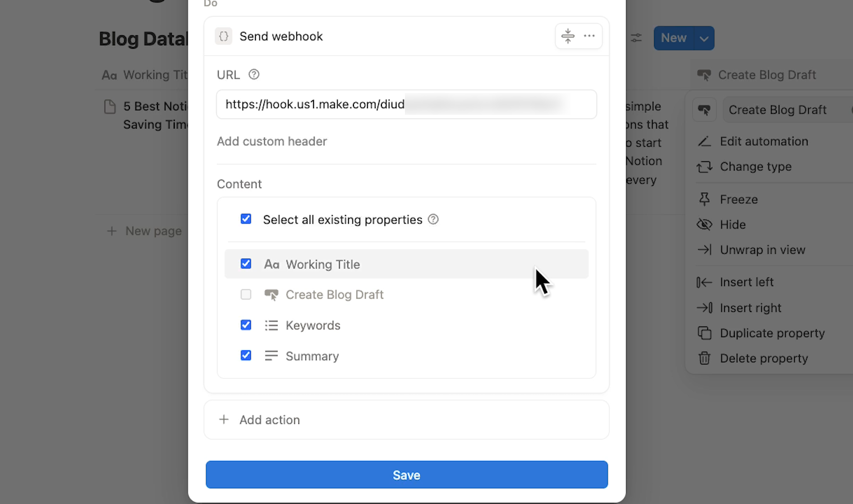This screenshot has height=504, width=853.
Task: Uncheck Select all existing properties
Action: [246, 219]
